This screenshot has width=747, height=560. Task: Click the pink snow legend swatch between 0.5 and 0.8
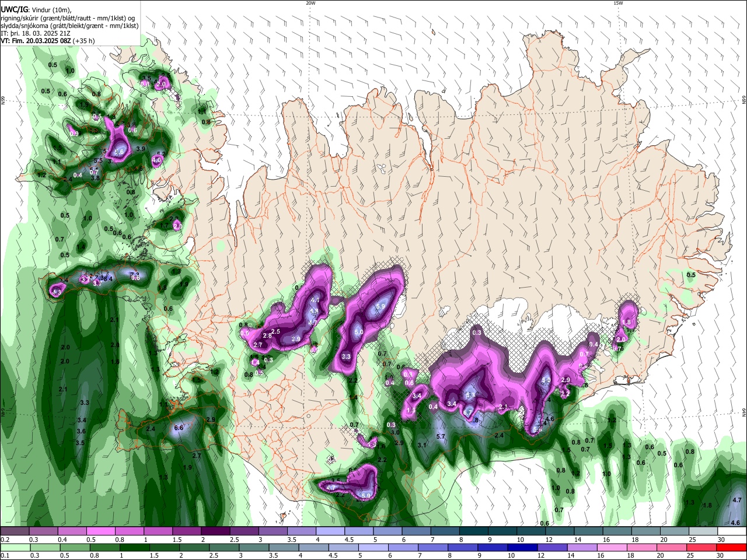100,531
